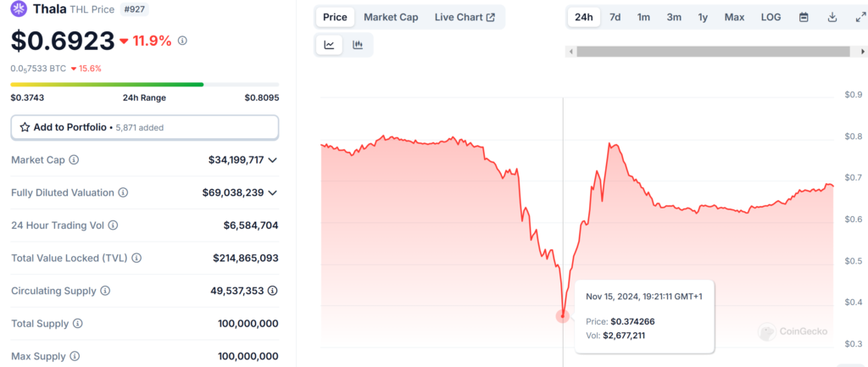Select the Market Cap chart tab
The width and height of the screenshot is (868, 367).
click(x=391, y=17)
